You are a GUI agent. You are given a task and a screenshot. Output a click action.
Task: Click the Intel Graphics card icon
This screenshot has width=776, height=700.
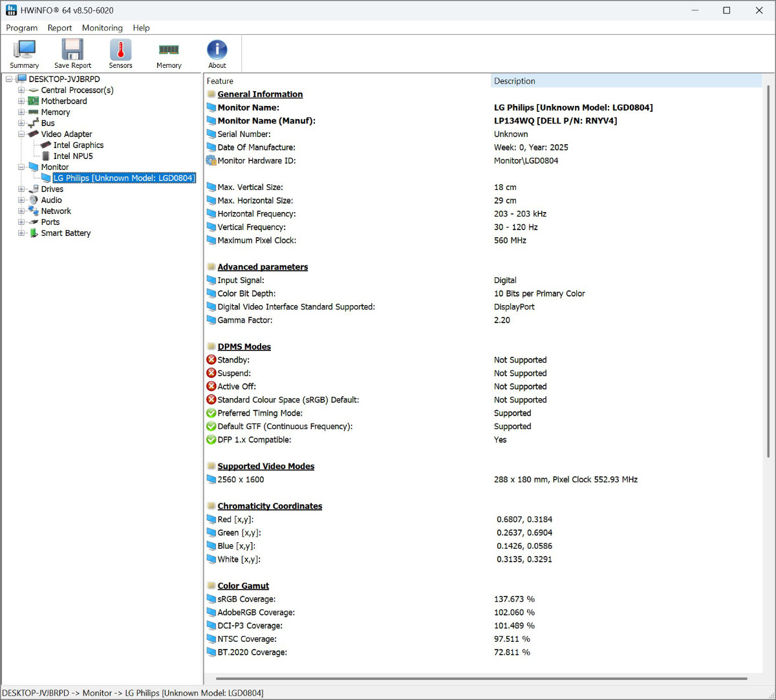pos(46,145)
